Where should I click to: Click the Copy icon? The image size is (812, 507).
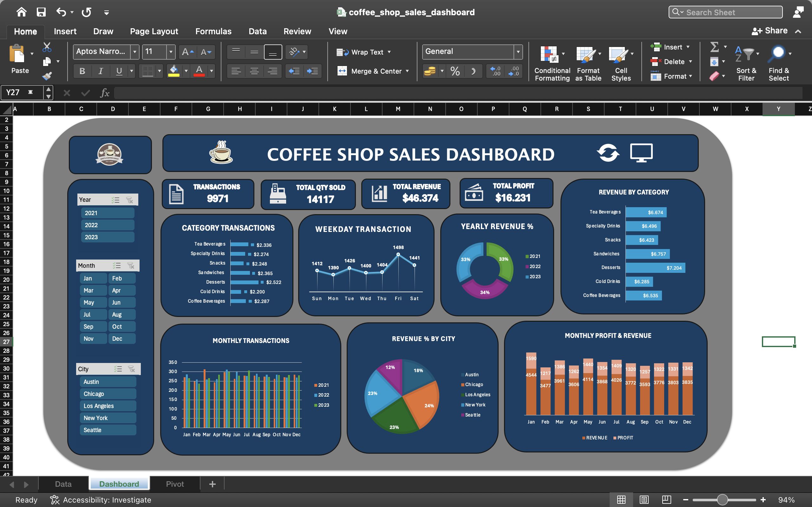[x=47, y=62]
